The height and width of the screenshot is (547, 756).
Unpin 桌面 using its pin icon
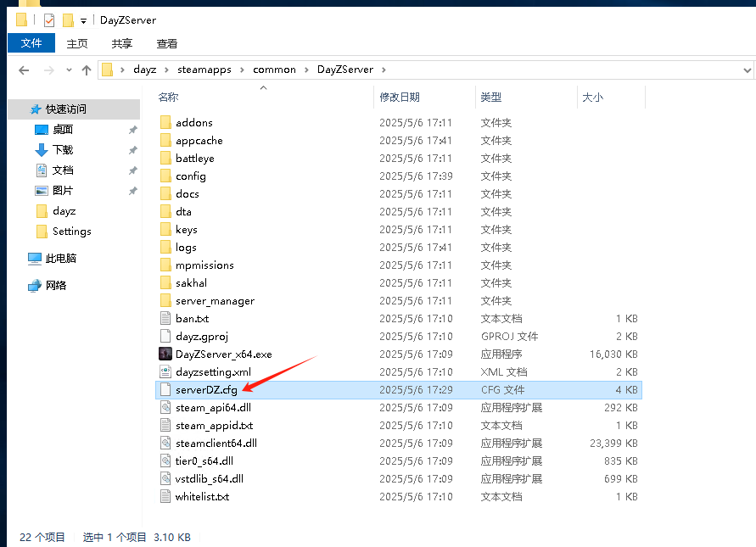[x=133, y=130]
